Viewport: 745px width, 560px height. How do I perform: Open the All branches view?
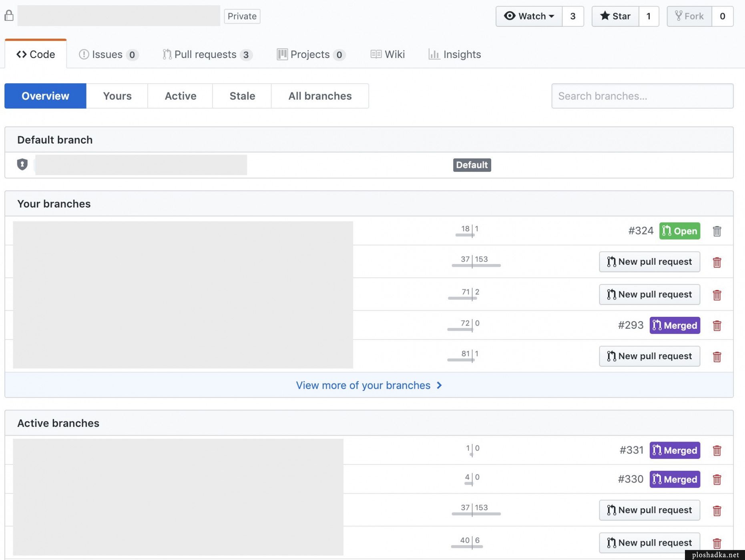tap(320, 96)
